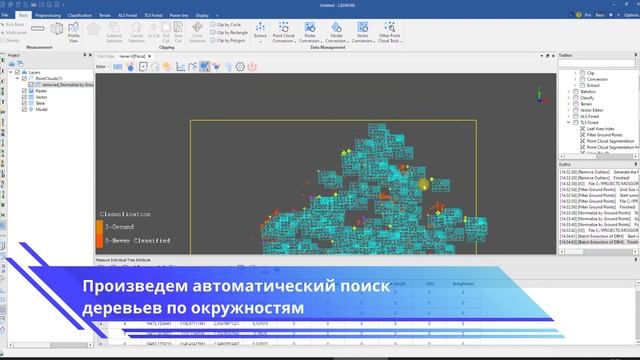Open the Editor dropdown in the viewer toolbar
This screenshot has height=360, width=640.
pos(102,67)
